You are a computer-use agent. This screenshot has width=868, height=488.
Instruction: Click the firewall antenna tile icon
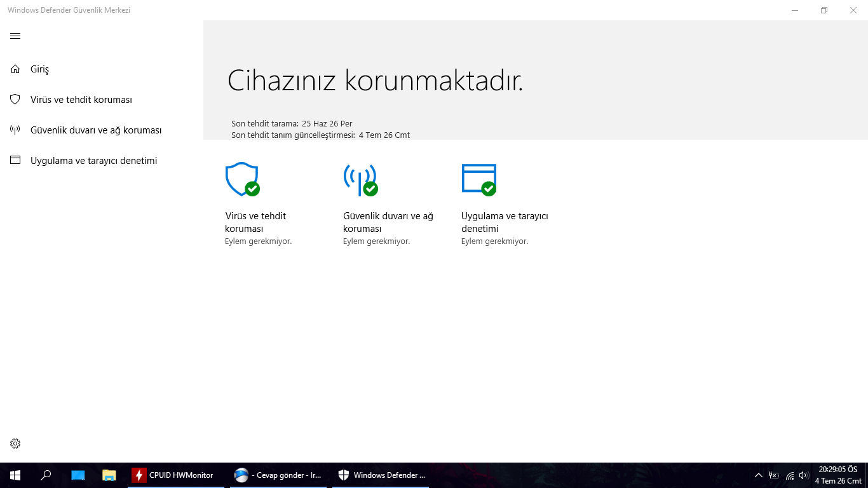pyautogui.click(x=360, y=180)
